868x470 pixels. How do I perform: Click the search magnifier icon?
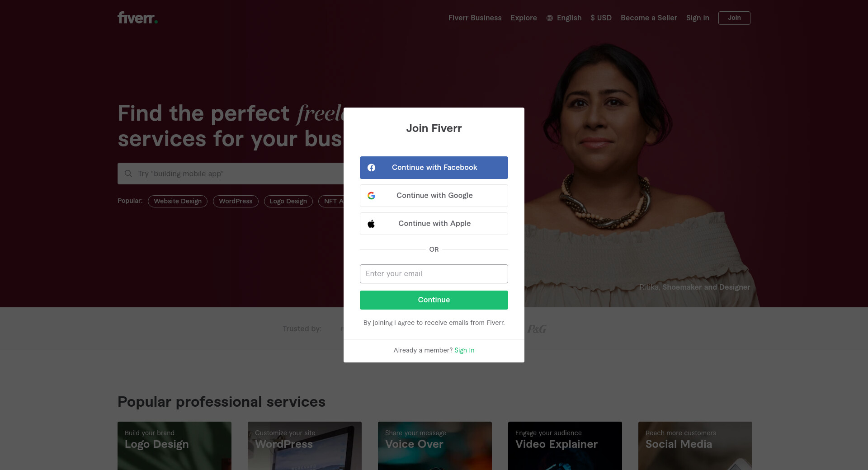(128, 174)
